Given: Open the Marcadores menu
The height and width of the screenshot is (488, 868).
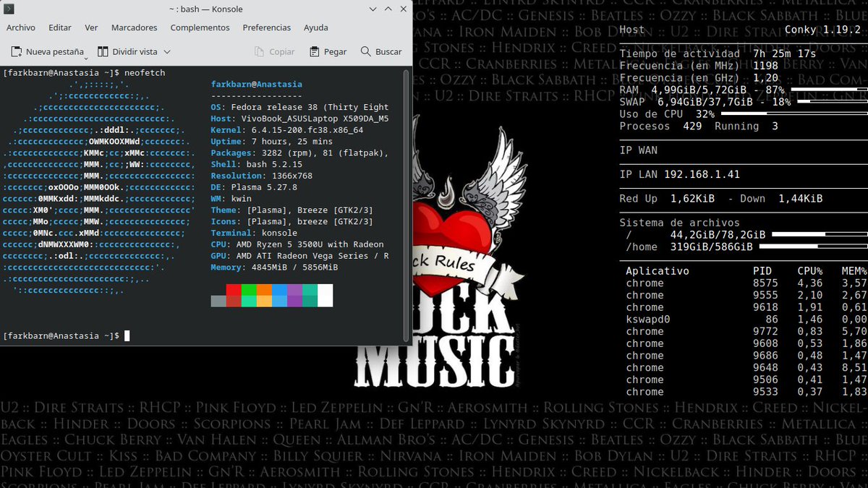Looking at the screenshot, I should coord(134,27).
